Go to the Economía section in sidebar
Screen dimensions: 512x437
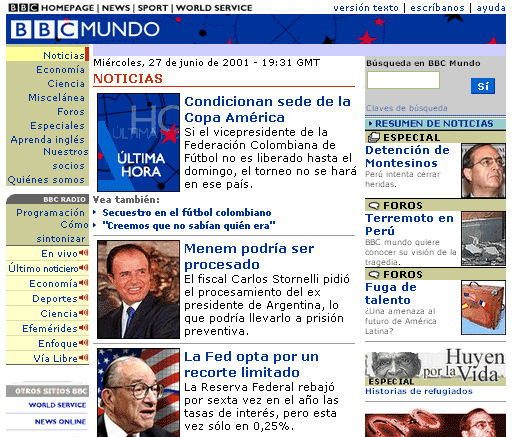click(60, 69)
